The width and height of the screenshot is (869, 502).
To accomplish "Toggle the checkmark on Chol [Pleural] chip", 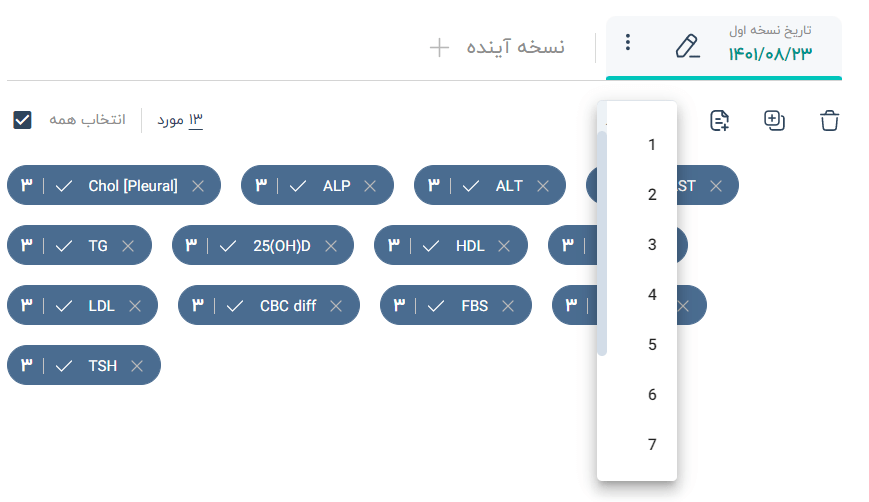I will (64, 186).
